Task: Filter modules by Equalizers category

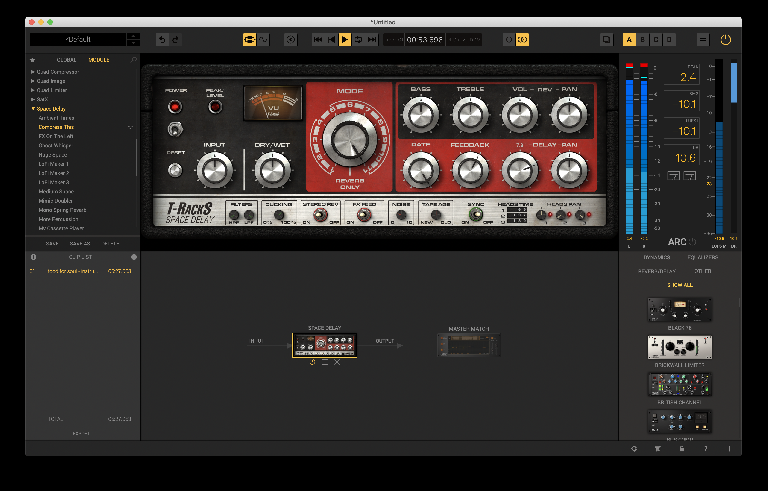Action: click(x=703, y=257)
